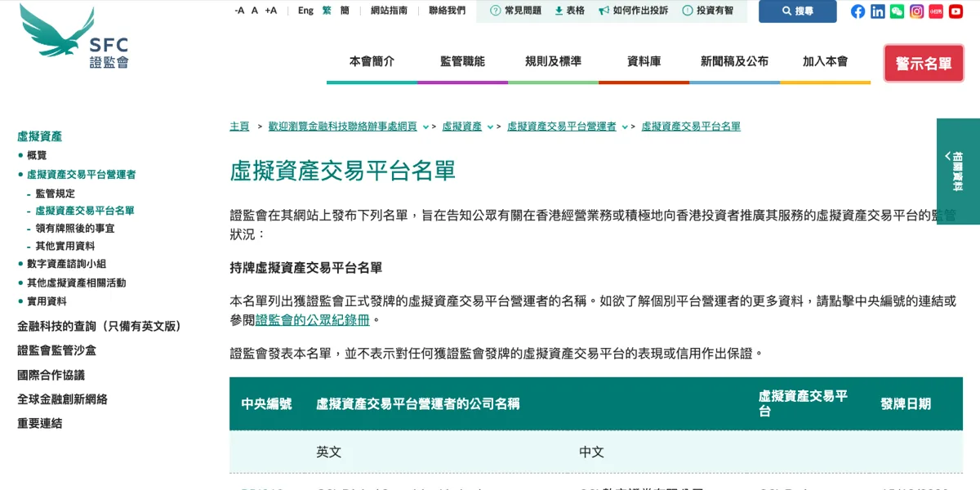The image size is (980, 490).
Task: Open 領有牌照後的事宜 sidebar item
Action: [75, 229]
